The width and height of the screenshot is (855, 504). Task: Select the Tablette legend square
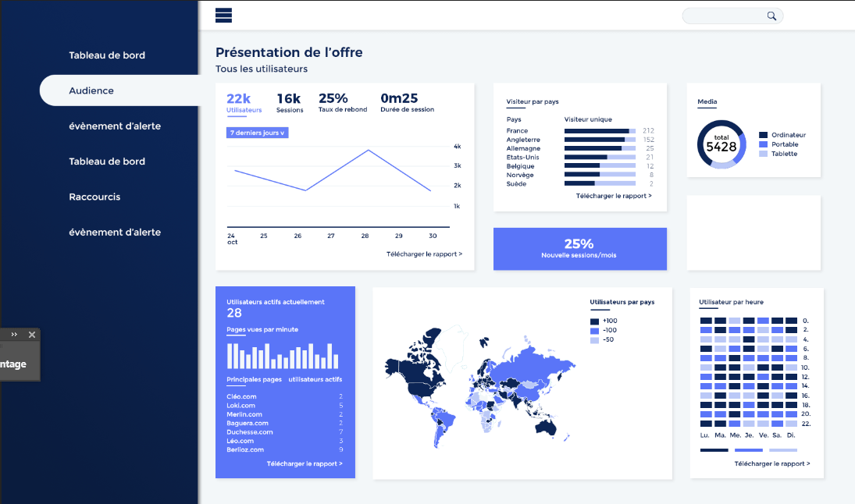click(x=764, y=154)
